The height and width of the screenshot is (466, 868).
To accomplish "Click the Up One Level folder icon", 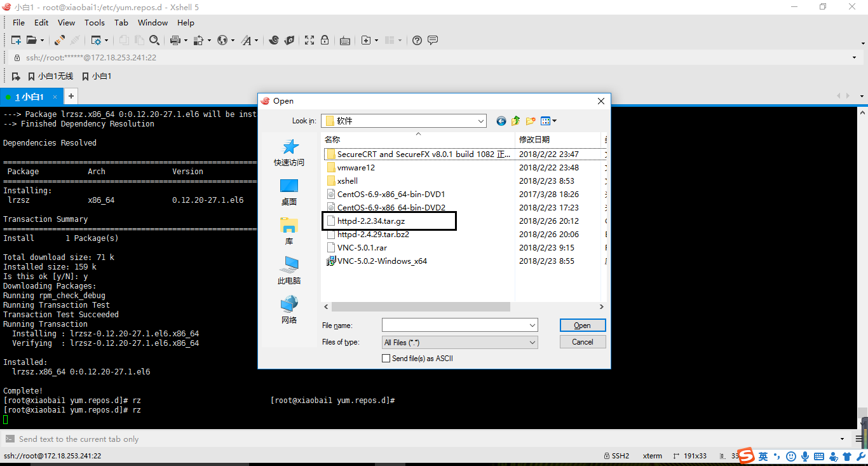I will click(x=516, y=121).
